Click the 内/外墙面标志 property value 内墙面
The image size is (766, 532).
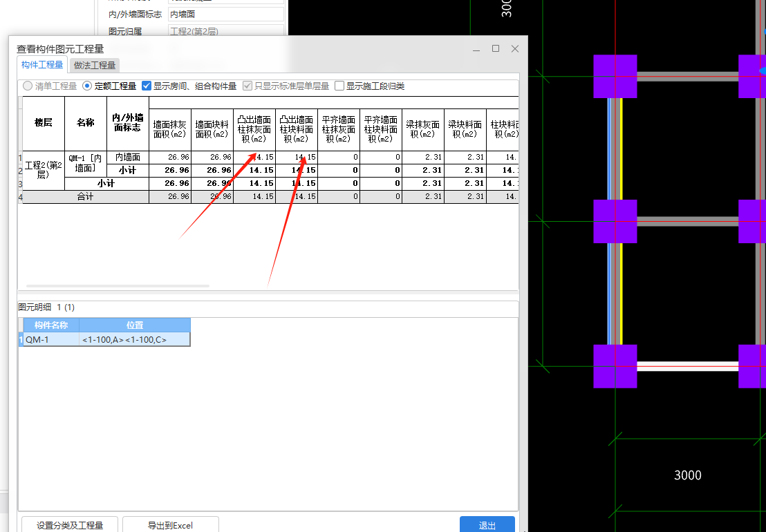[x=225, y=14]
